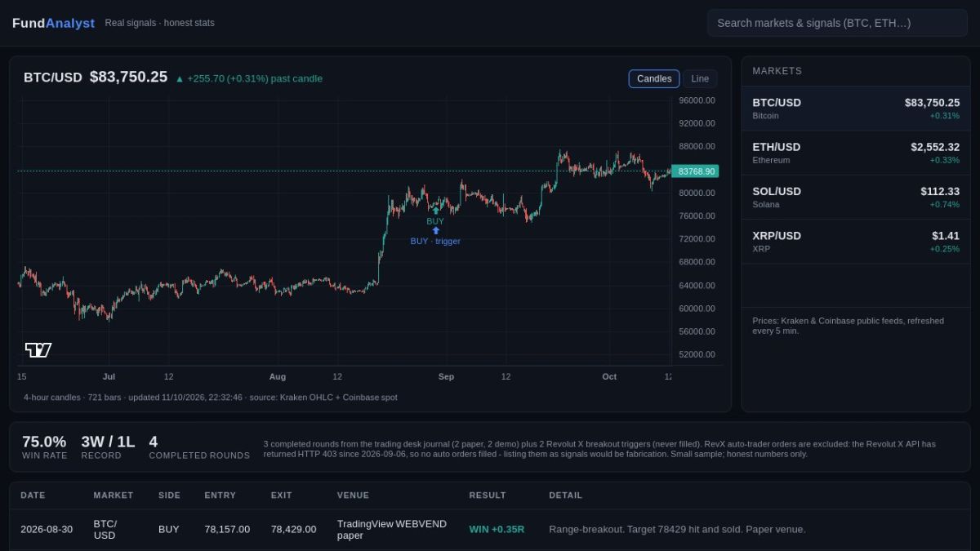
Task: Click the MARKET column header
Action: (113, 495)
